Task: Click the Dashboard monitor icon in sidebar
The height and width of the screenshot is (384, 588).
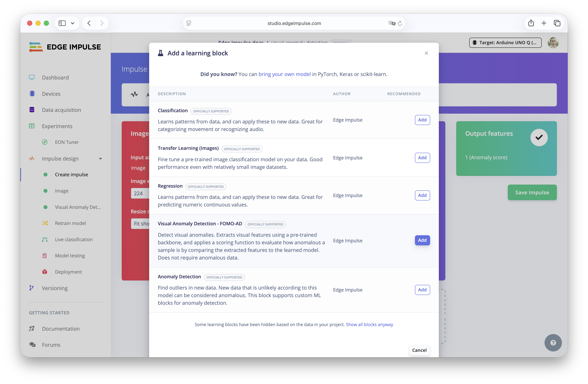Action: pos(32,77)
